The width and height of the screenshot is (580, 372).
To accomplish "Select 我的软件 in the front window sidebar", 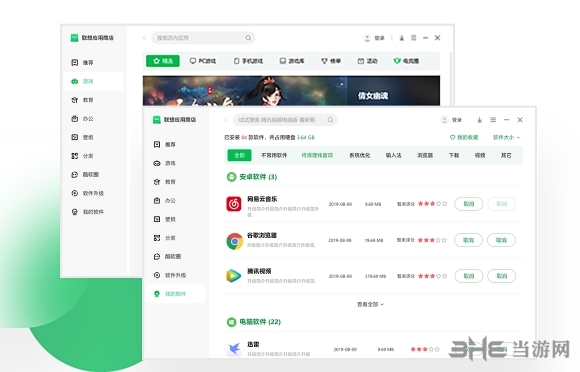I will coord(175,294).
